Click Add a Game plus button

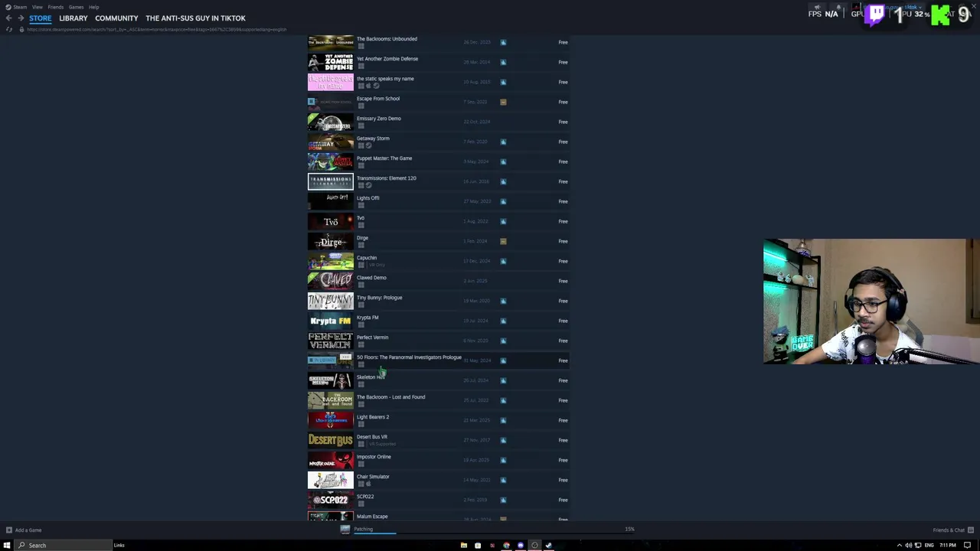pyautogui.click(x=8, y=530)
